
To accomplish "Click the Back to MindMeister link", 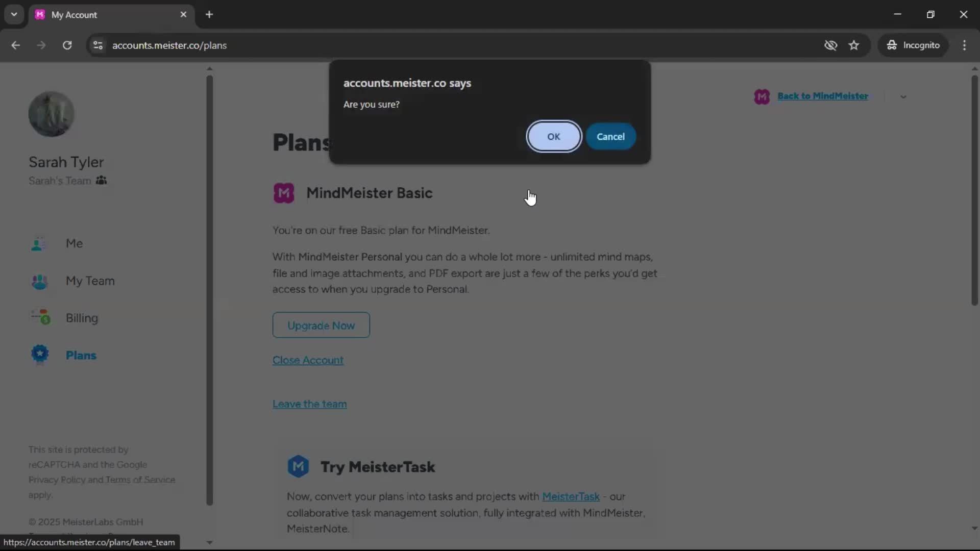I will pyautogui.click(x=822, y=96).
